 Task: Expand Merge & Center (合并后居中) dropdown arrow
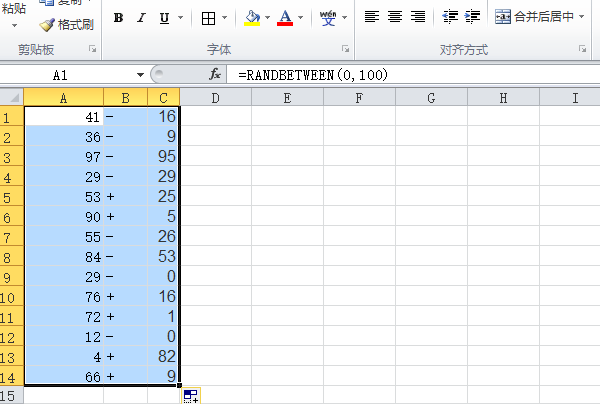click(x=582, y=16)
